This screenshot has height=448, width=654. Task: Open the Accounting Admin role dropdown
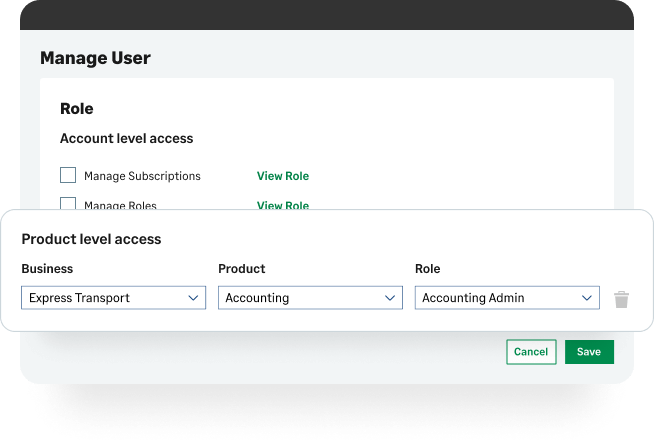(x=506, y=298)
